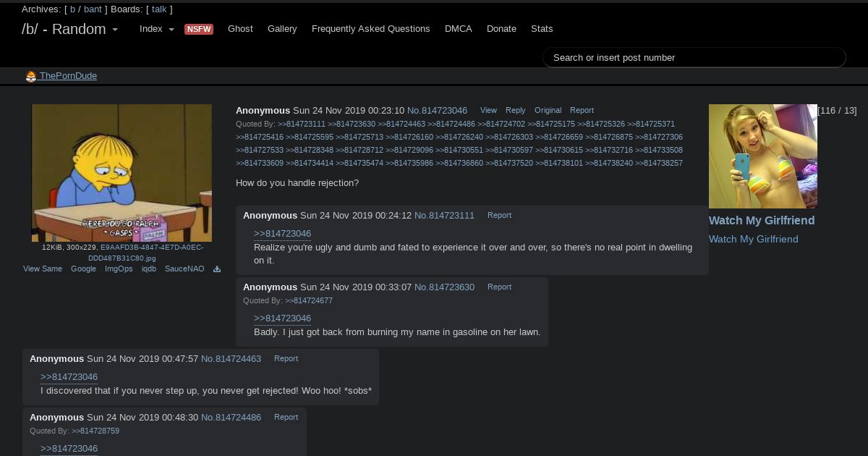Click quoted-by link >>814724677
The height and width of the screenshot is (456, 868).
[309, 300]
